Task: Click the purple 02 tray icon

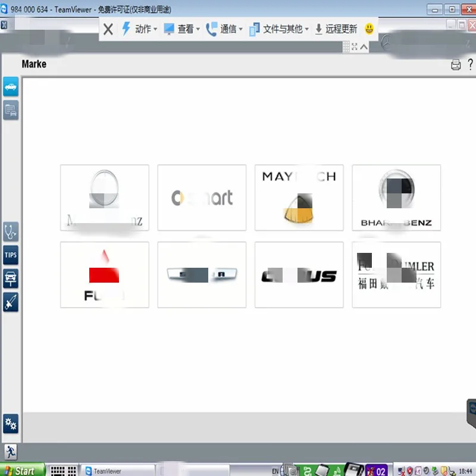Action: pyautogui.click(x=377, y=471)
